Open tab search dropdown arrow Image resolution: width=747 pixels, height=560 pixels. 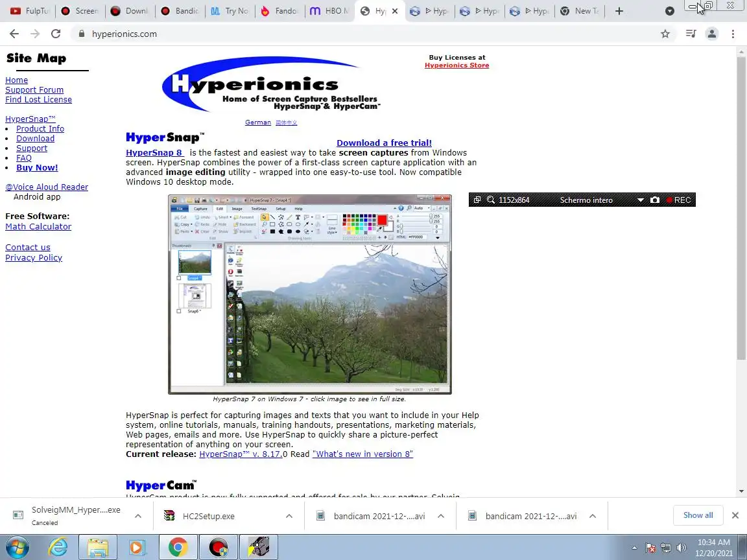pos(669,11)
